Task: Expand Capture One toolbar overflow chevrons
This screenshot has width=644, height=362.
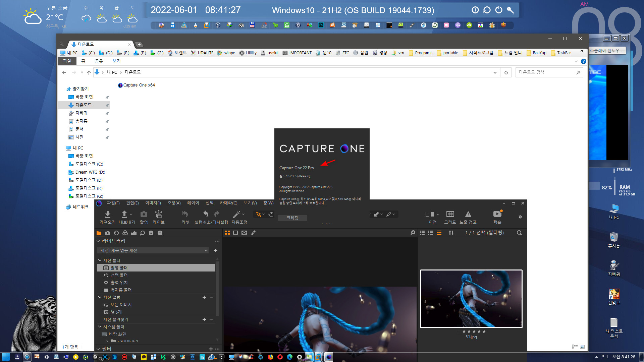Action: [520, 217]
